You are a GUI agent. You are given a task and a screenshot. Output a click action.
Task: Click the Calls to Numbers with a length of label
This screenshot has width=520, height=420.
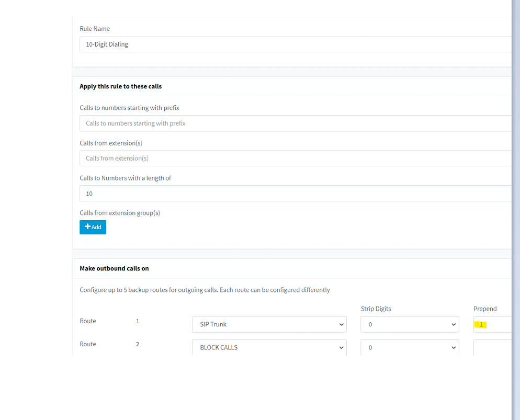click(125, 178)
